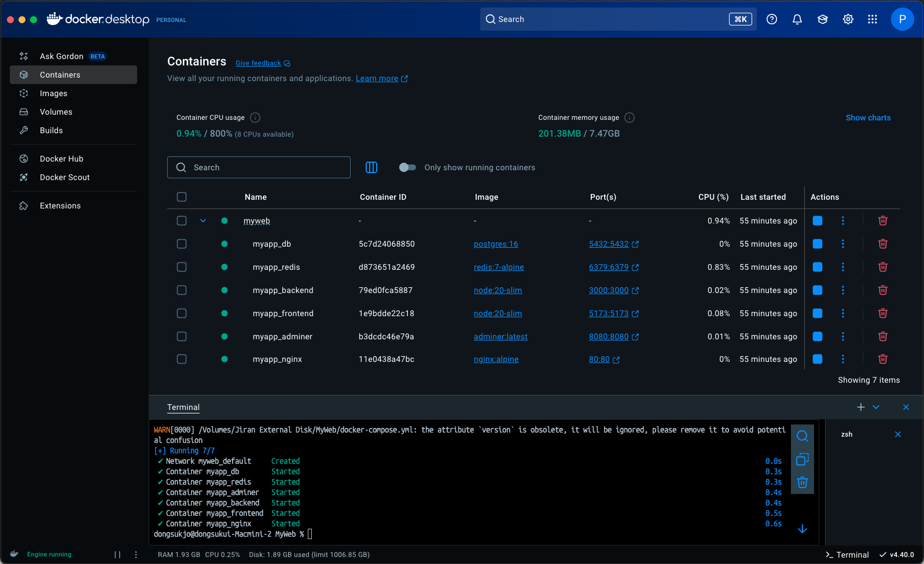Open Extensions in sidebar
924x564 pixels.
pos(73,206)
